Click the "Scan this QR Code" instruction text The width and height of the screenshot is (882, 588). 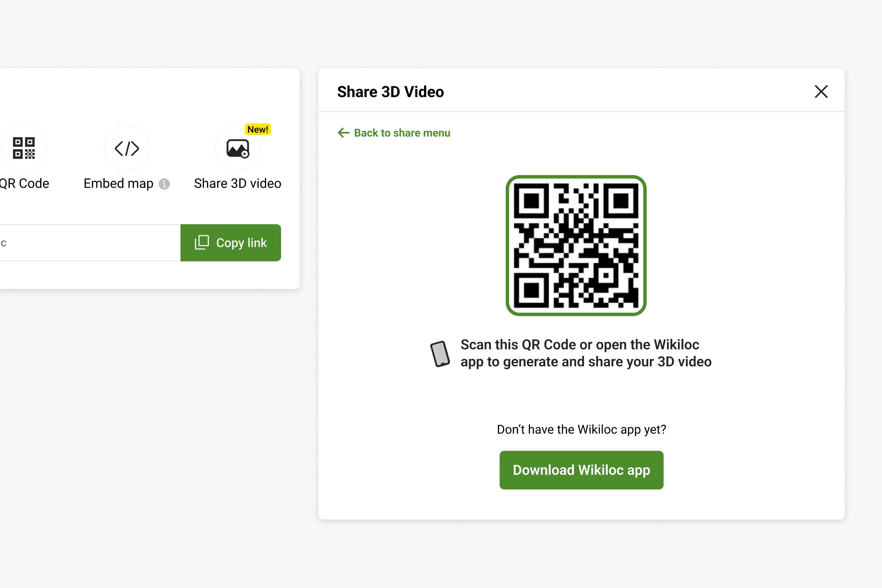pyautogui.click(x=586, y=353)
